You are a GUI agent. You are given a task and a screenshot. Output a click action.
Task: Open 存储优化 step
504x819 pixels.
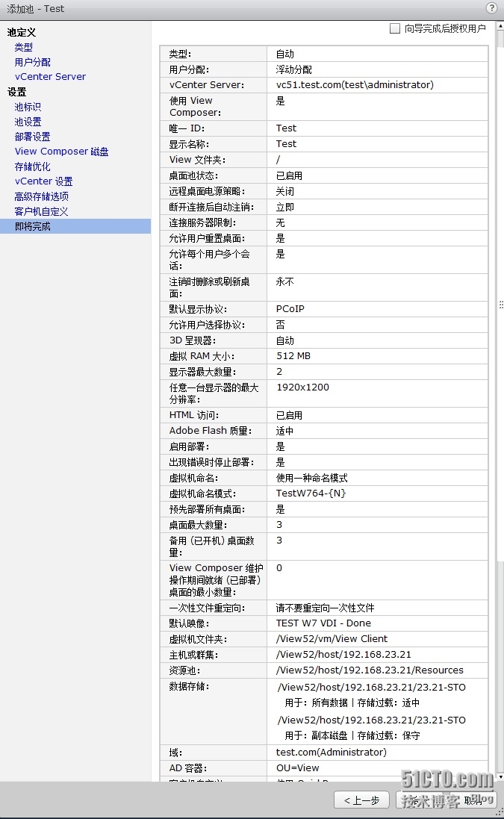[x=32, y=166]
